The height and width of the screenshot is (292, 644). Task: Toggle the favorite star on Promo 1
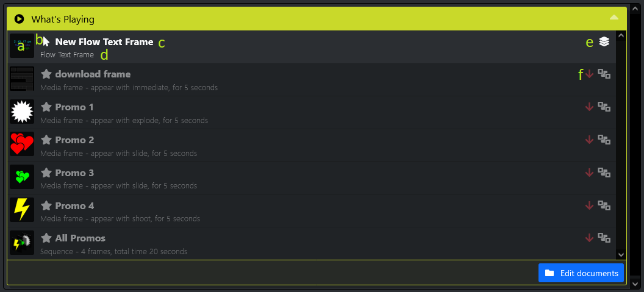tap(46, 107)
